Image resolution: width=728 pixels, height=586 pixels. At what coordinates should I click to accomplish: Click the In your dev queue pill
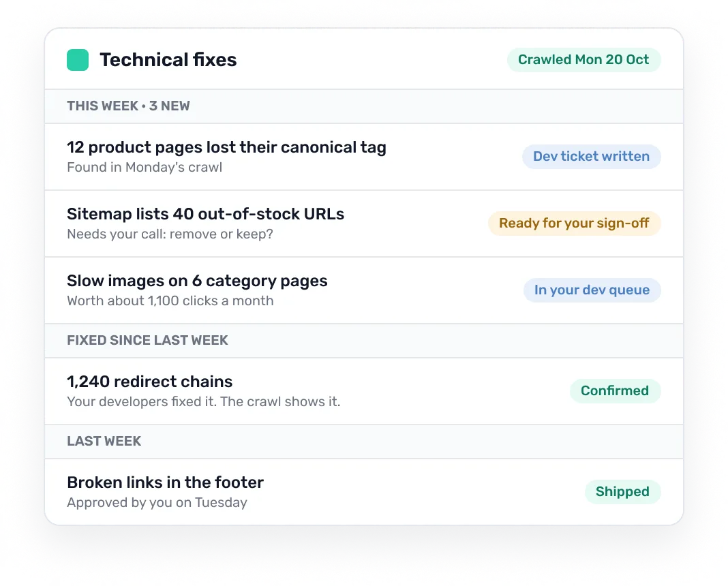[592, 290]
